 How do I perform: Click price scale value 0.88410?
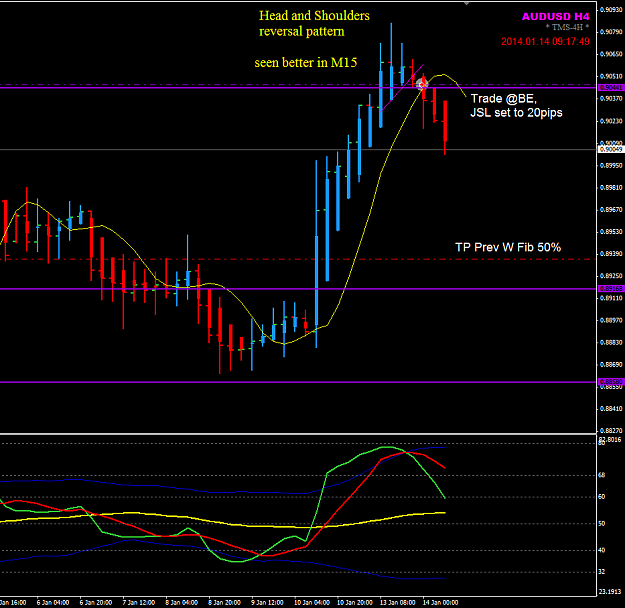(x=611, y=409)
